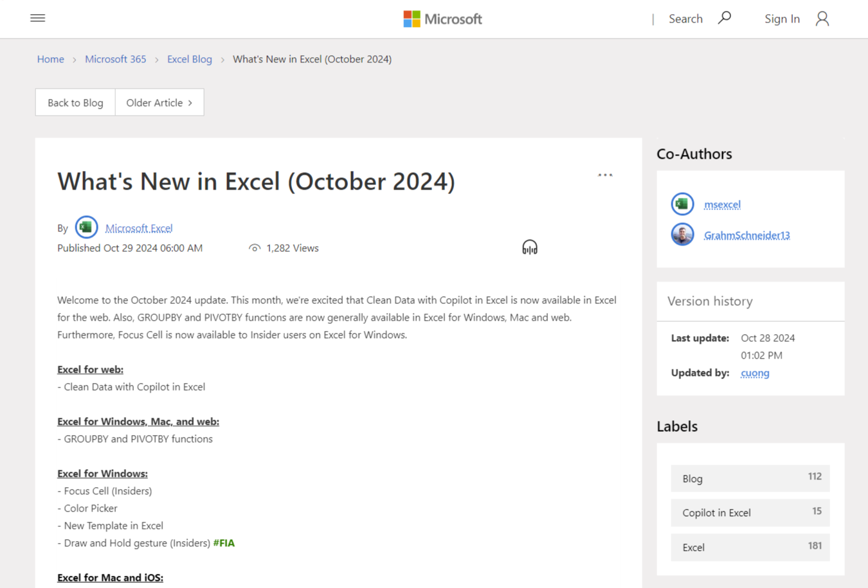Click the msexcel co-author avatar
This screenshot has height=588, width=868.
pyautogui.click(x=682, y=204)
